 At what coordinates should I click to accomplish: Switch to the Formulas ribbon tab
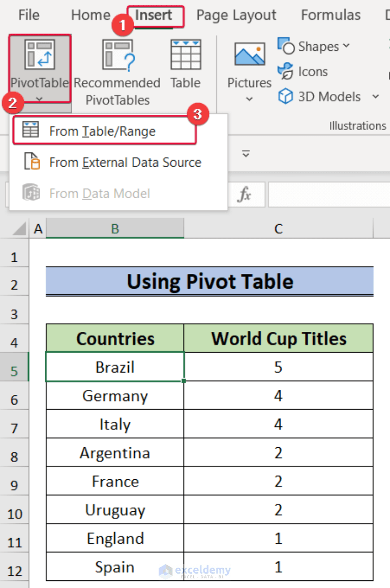click(x=331, y=15)
